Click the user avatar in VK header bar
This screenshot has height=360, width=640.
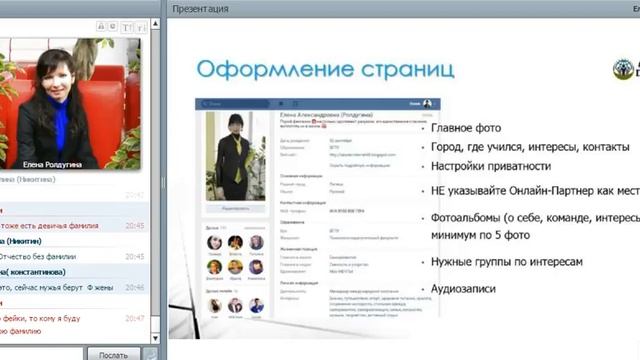pyautogui.click(x=427, y=104)
